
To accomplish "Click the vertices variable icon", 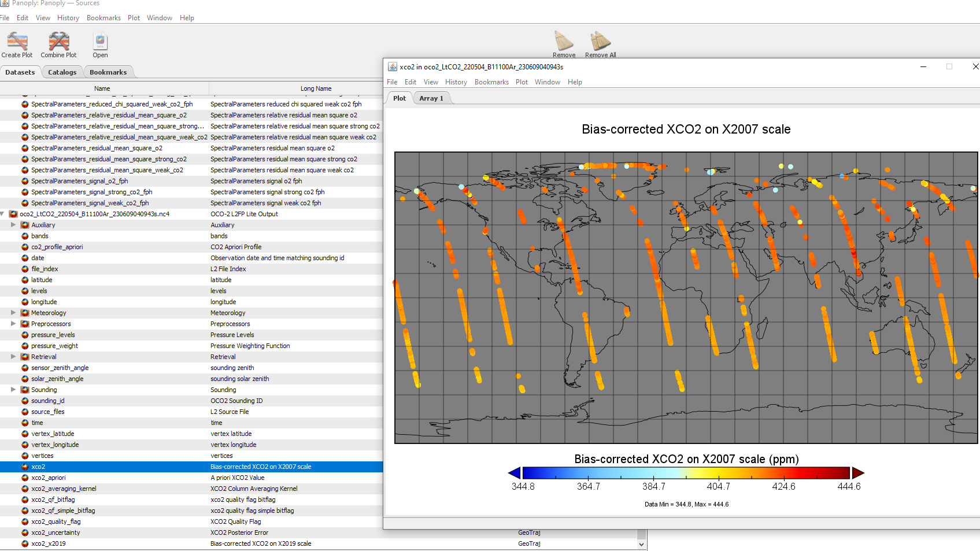I will pos(25,456).
